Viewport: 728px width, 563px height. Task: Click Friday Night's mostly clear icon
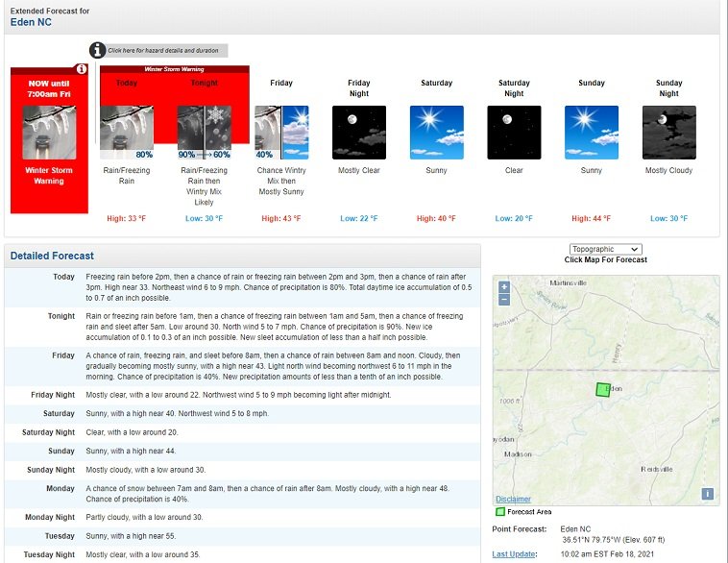(359, 133)
